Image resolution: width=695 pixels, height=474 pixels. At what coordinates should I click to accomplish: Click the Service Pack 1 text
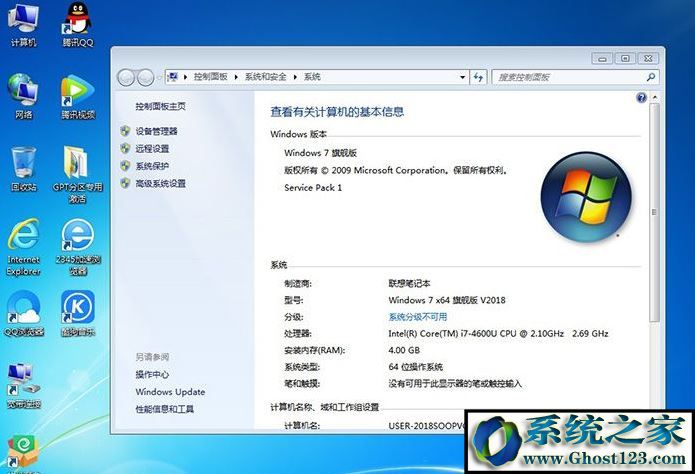313,188
